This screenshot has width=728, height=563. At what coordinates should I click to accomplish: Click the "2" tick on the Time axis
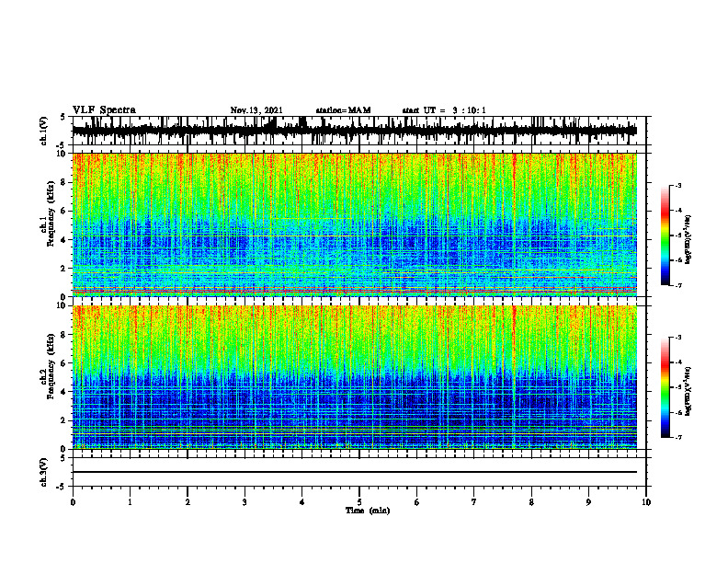188,502
